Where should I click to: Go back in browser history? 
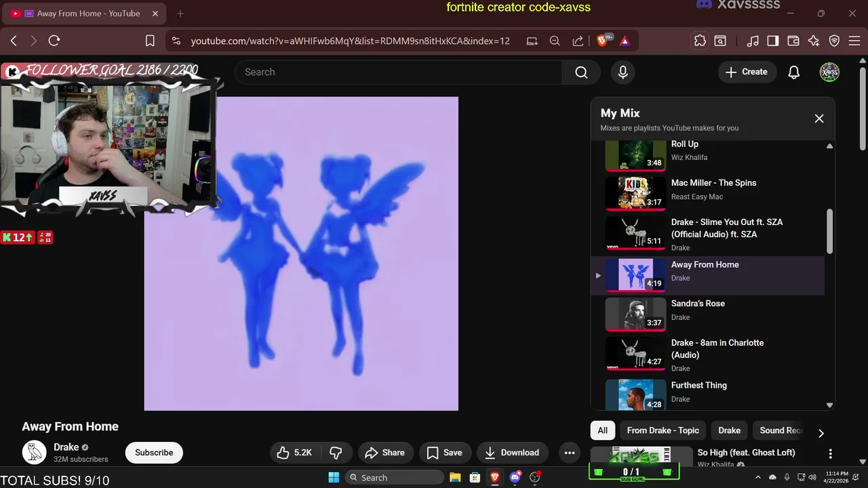pyautogui.click(x=14, y=41)
